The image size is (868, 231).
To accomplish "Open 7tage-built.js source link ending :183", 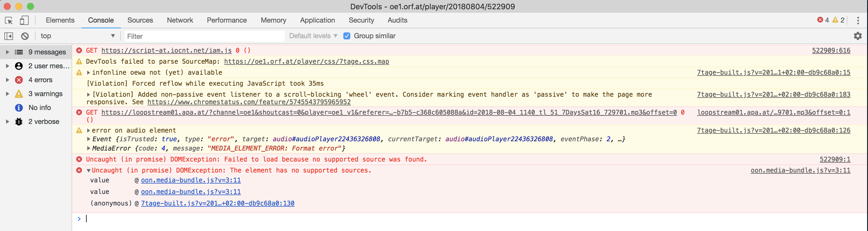I will 774,95.
